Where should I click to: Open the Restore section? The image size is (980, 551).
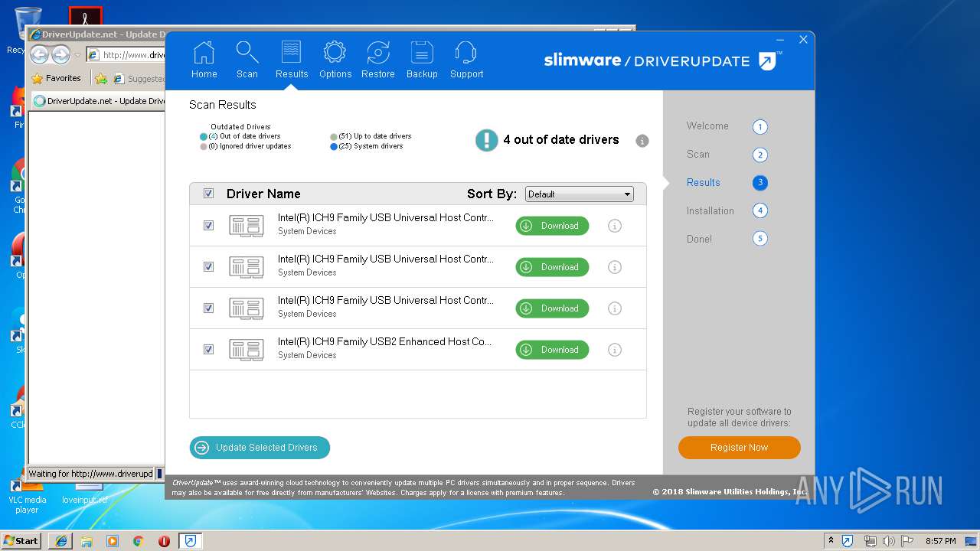click(x=378, y=60)
